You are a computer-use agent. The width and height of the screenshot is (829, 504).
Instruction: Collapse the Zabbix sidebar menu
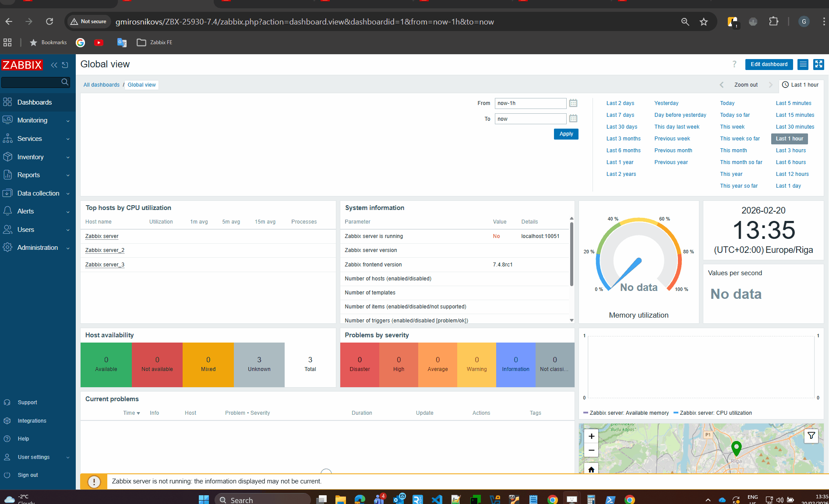tap(54, 65)
